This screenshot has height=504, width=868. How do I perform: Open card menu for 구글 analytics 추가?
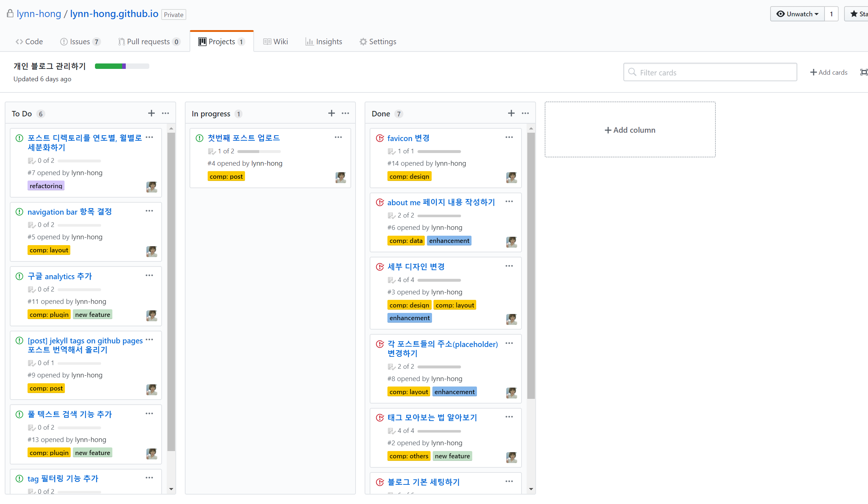149,276
